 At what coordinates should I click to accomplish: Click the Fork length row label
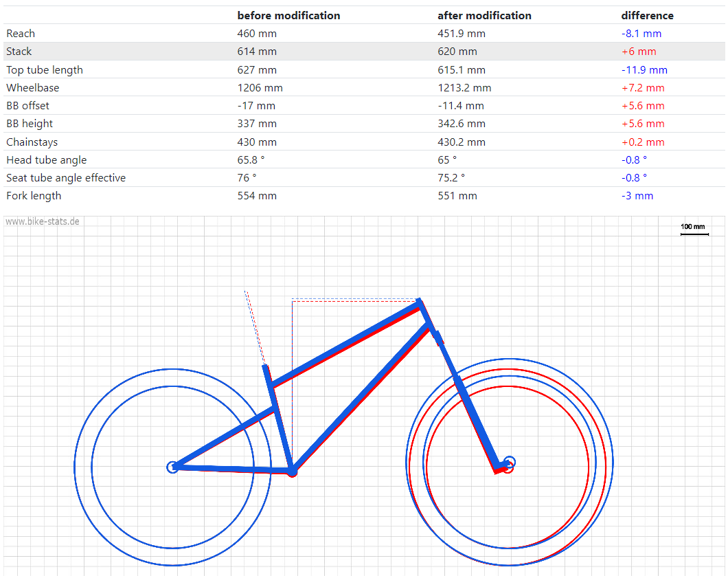point(34,196)
